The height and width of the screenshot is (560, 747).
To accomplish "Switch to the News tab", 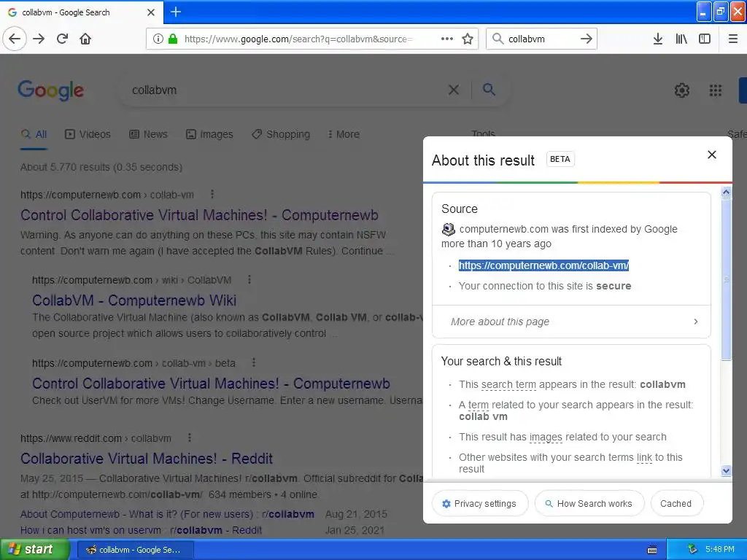I will pyautogui.click(x=149, y=134).
